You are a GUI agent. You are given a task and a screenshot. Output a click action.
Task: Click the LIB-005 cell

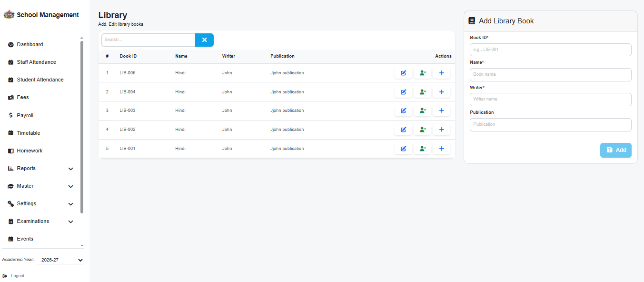[128, 73]
